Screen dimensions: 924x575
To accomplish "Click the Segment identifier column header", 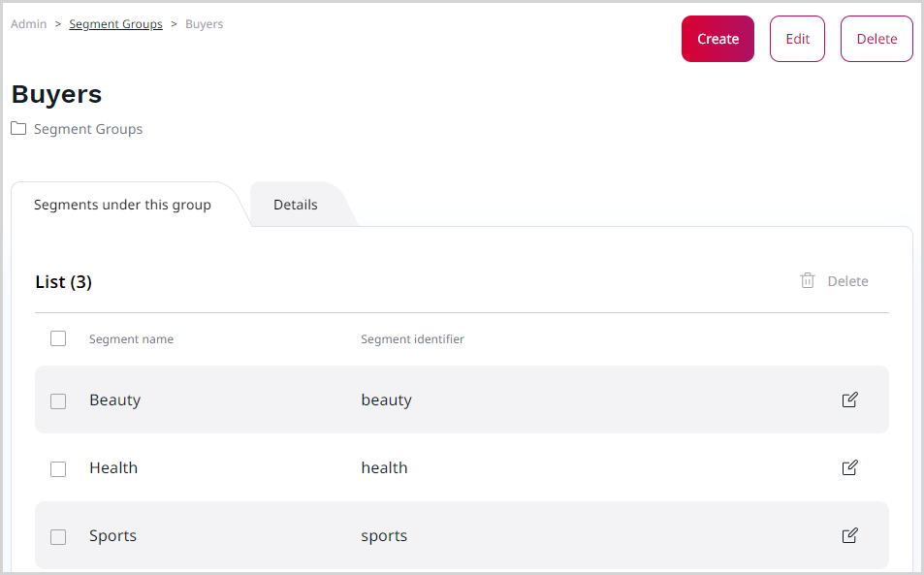I will pos(412,339).
